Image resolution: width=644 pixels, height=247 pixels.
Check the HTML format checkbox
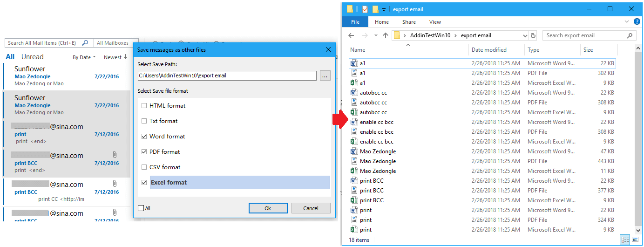tap(144, 106)
